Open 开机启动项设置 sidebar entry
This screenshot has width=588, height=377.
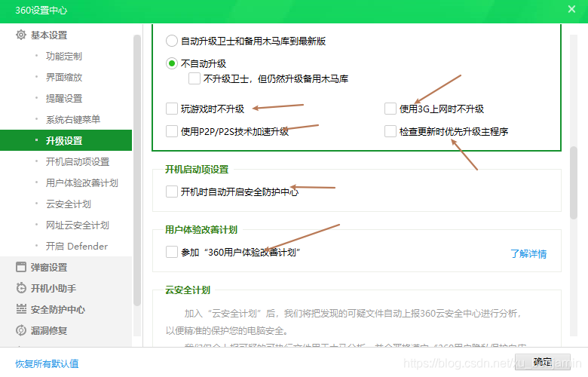tap(77, 161)
